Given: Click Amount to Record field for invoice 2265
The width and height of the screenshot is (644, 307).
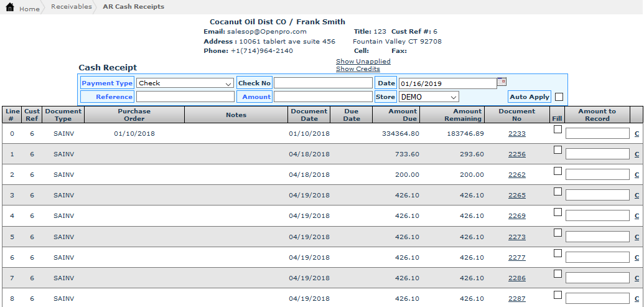Looking at the screenshot, I should pos(597,195).
